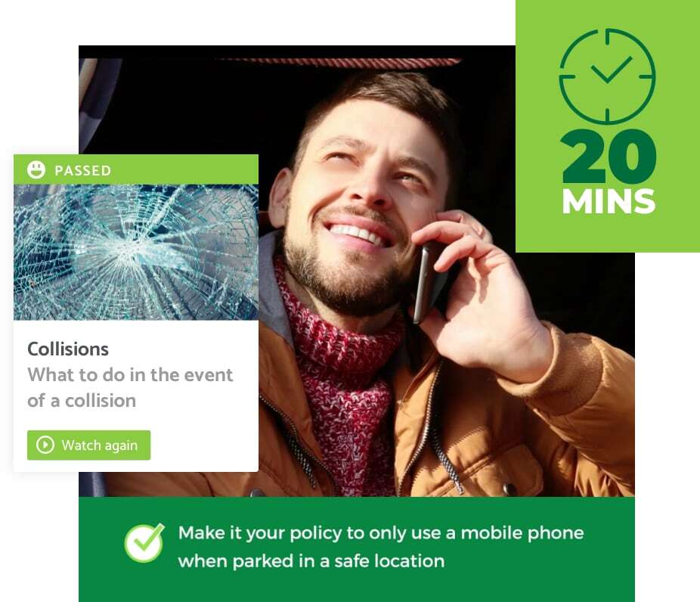Click the MINS label text
The image size is (700, 602).
click(x=609, y=201)
